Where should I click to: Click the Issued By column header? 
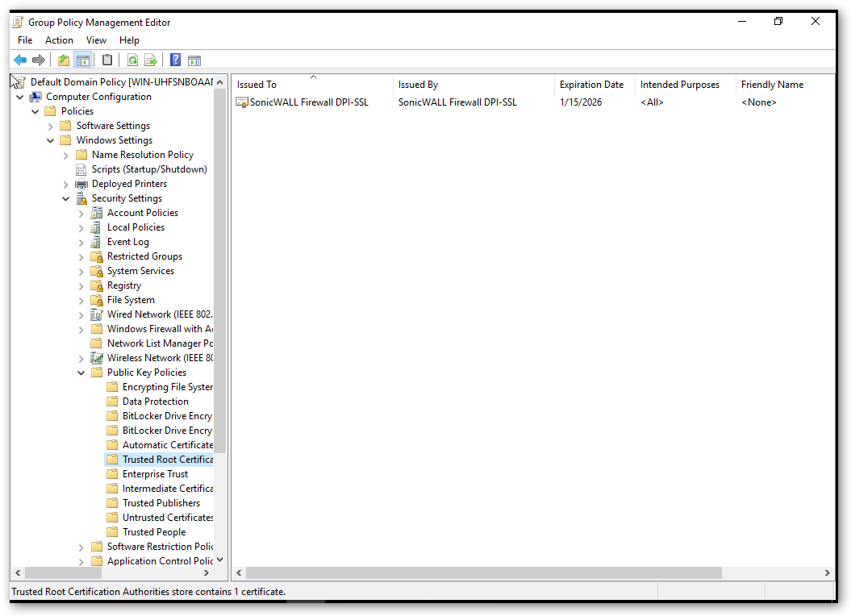coord(418,85)
